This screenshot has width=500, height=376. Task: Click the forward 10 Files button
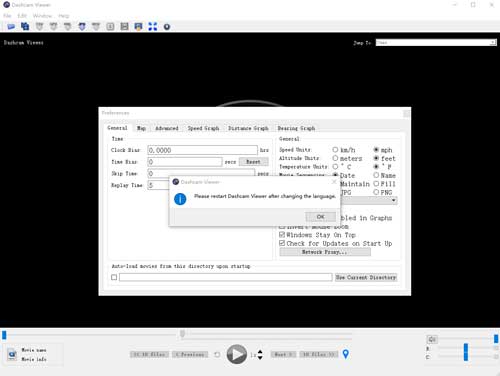319,354
